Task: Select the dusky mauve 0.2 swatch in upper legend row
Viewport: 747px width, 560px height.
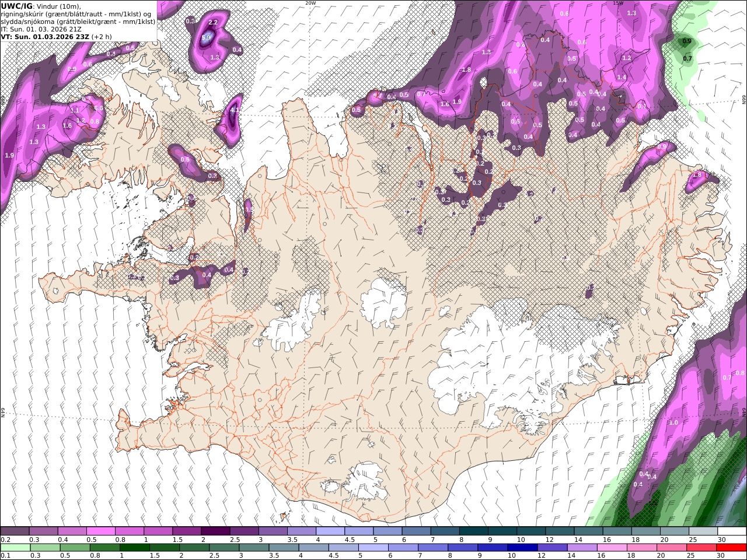Action: [x=15, y=531]
